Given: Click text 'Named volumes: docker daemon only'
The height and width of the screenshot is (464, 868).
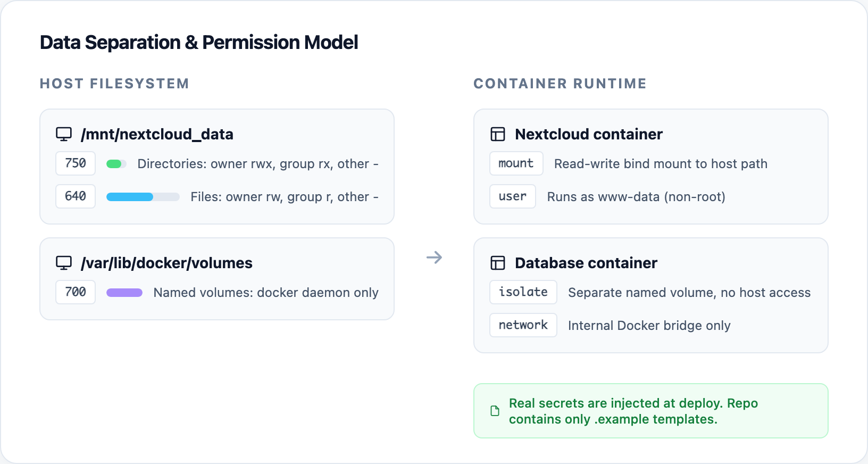Looking at the screenshot, I should click(266, 293).
